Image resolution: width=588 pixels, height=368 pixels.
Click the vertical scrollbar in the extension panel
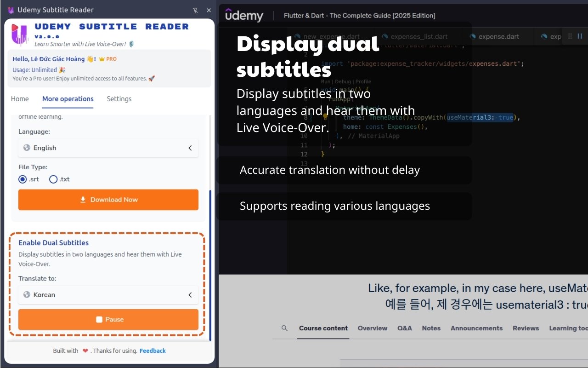[x=210, y=265]
